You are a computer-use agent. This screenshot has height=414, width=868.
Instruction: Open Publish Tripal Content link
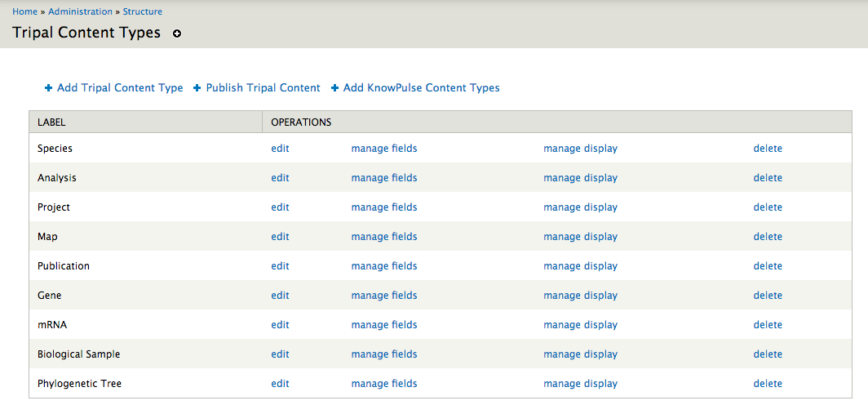(263, 87)
